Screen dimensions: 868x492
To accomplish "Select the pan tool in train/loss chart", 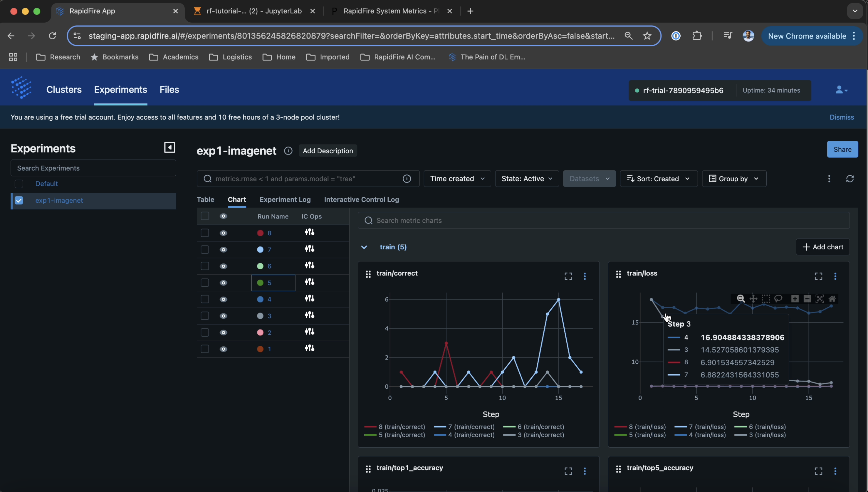I will point(753,299).
